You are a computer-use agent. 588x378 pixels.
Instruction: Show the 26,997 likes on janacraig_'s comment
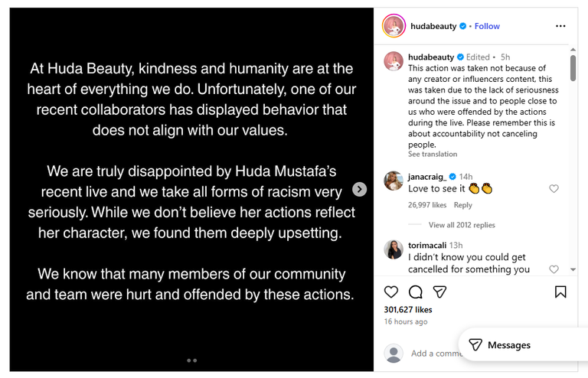(x=428, y=205)
